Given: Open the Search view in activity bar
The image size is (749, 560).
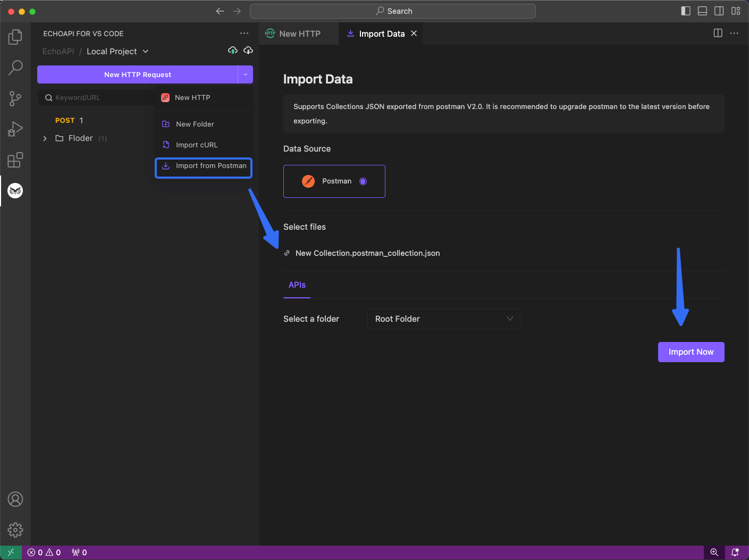Looking at the screenshot, I should point(15,68).
